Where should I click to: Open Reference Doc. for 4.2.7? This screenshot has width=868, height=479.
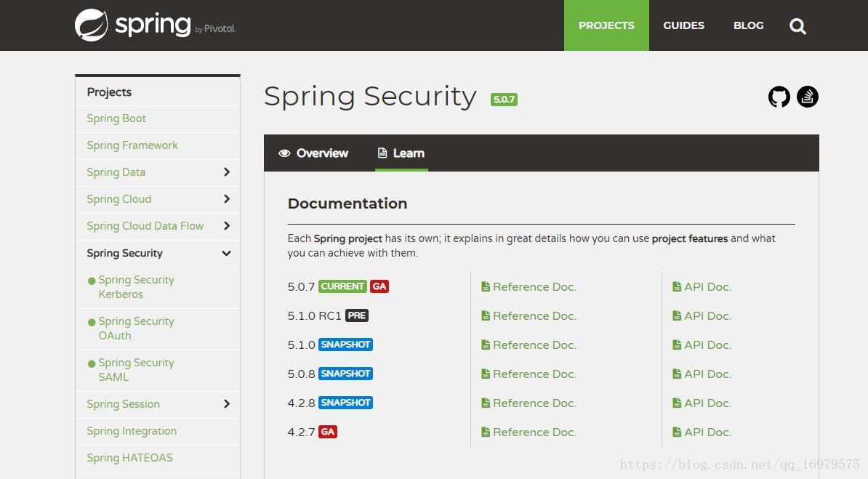click(x=529, y=432)
